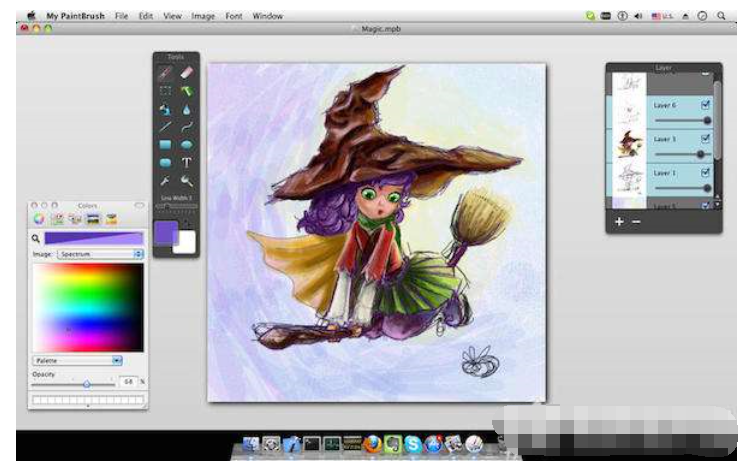741x466 pixels.
Task: Click the Colors window toolbar toggle pill
Action: point(139,205)
